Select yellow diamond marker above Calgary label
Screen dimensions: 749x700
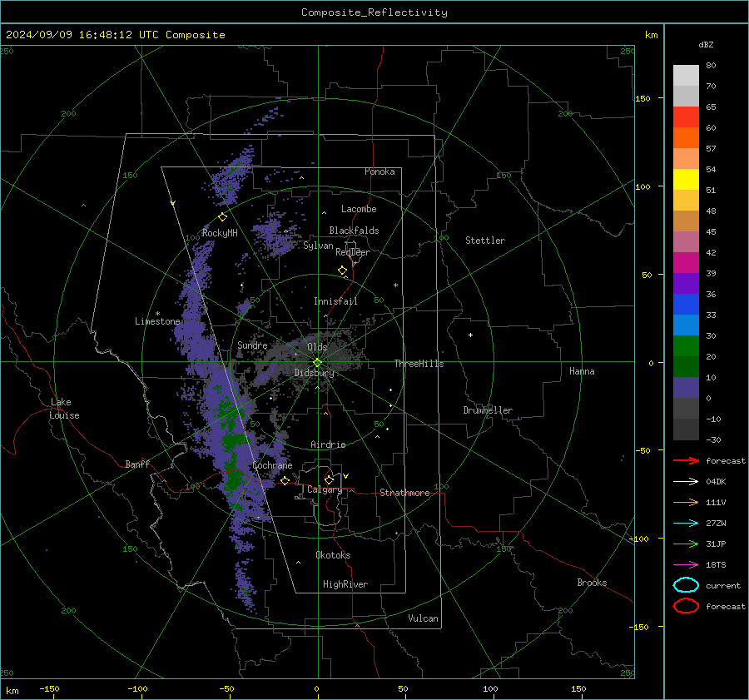(x=329, y=479)
